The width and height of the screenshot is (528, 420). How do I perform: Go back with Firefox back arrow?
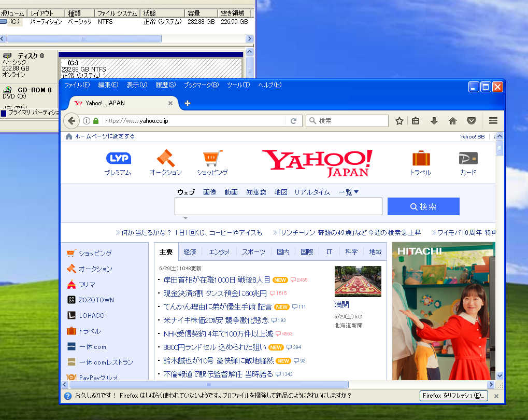(72, 121)
